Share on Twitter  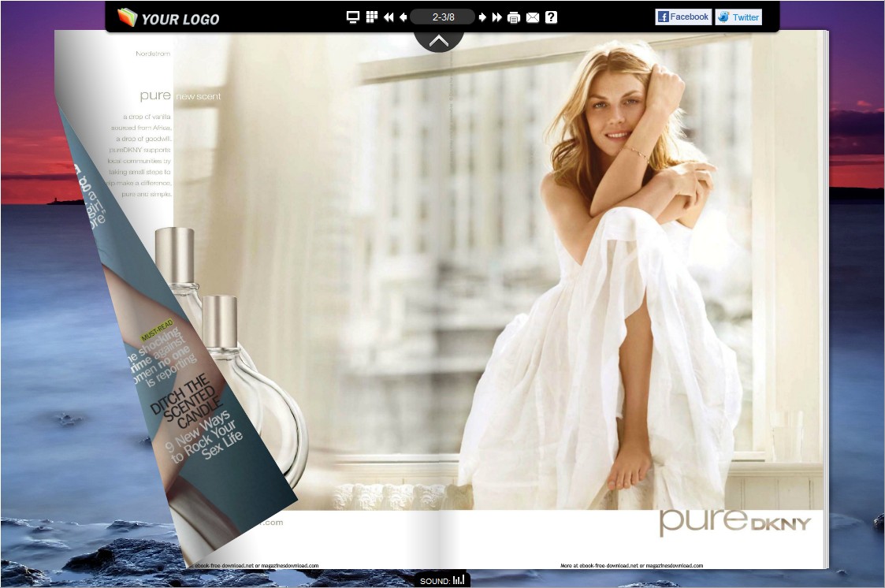click(738, 17)
